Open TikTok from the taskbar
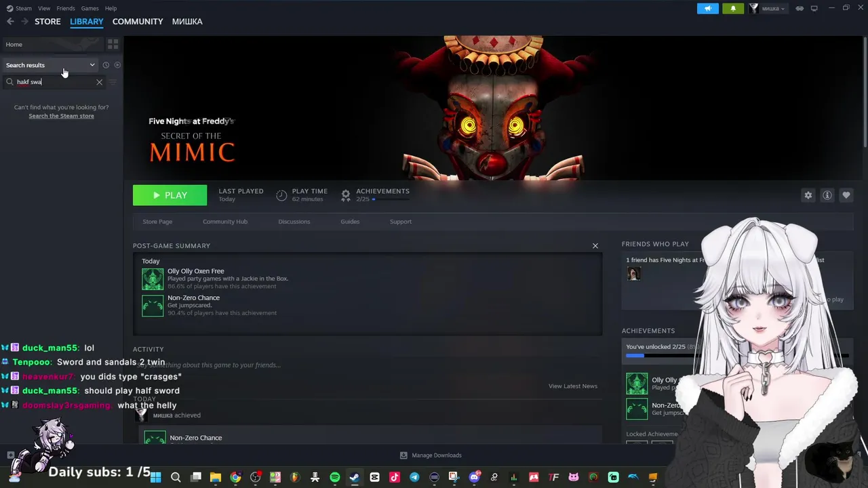This screenshot has height=488, width=868. [395, 477]
